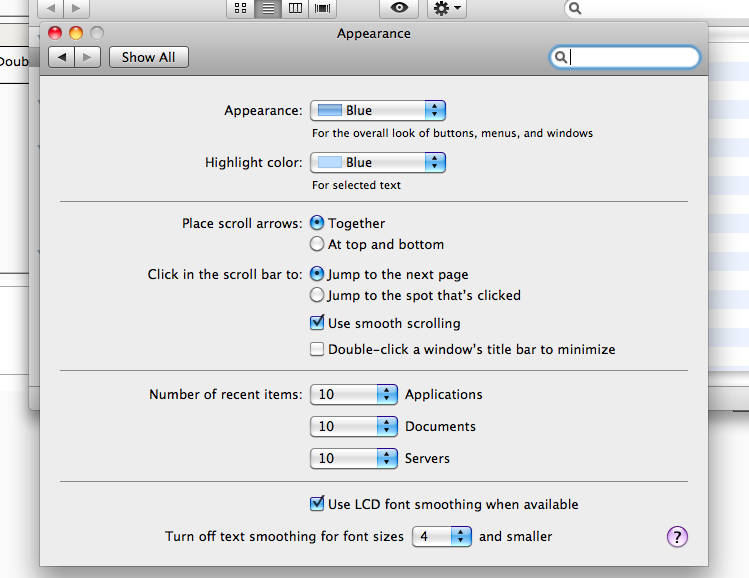Click the Finder search magnifier icon
Viewport: 749px width, 578px height.
[x=575, y=8]
